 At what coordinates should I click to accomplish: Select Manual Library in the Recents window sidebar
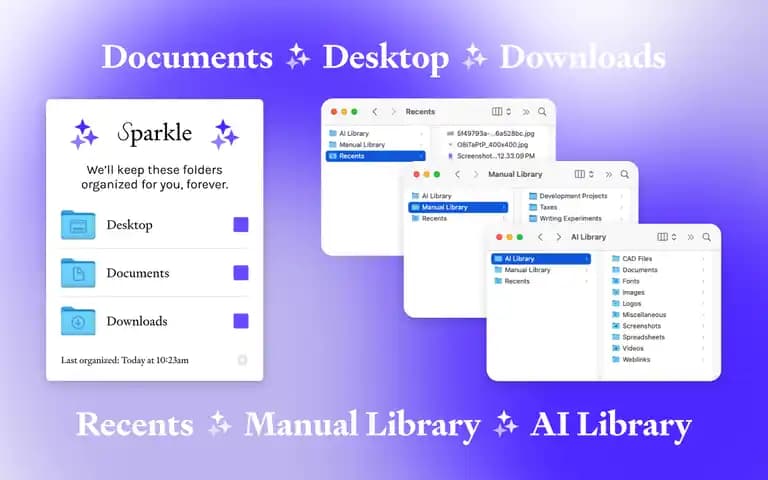click(x=376, y=144)
